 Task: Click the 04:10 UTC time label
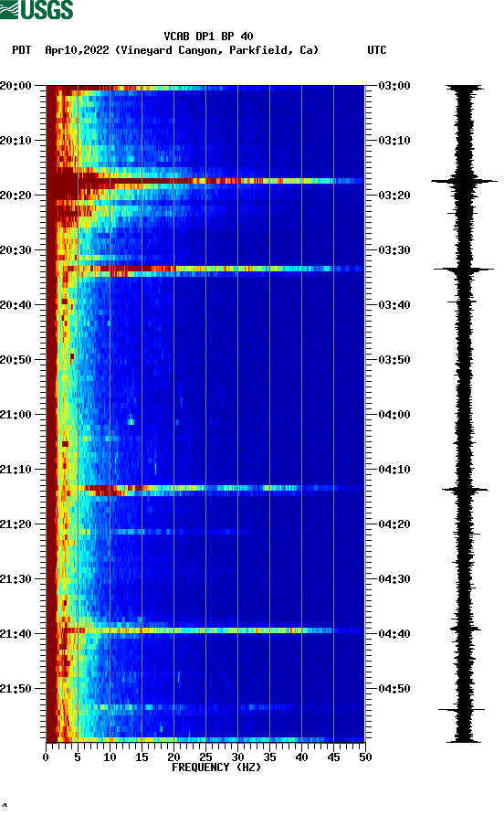pos(394,470)
